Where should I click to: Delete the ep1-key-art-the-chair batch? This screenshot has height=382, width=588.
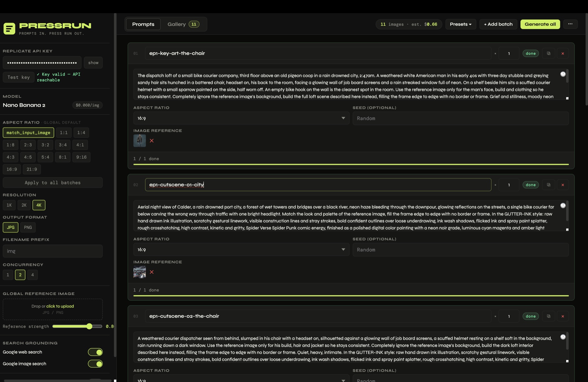coord(563,53)
